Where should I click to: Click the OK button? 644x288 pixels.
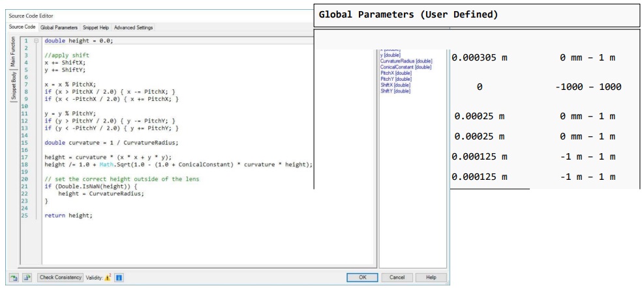pyautogui.click(x=362, y=278)
